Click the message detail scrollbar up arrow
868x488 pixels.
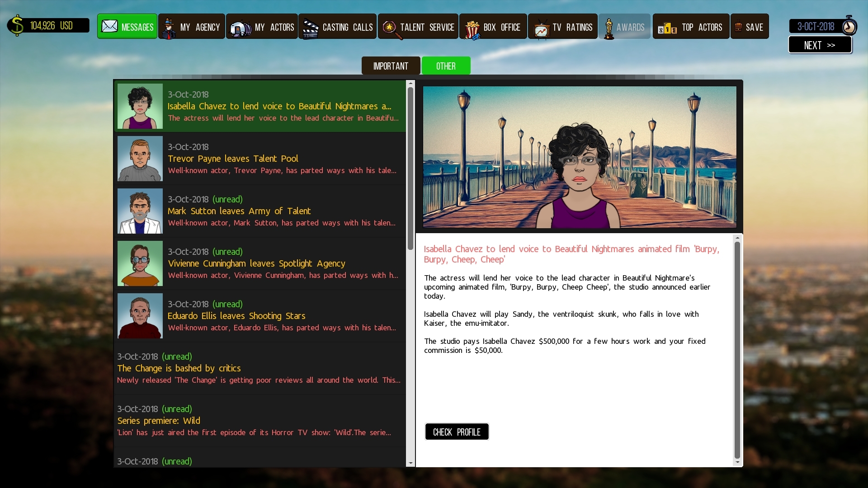pyautogui.click(x=737, y=238)
